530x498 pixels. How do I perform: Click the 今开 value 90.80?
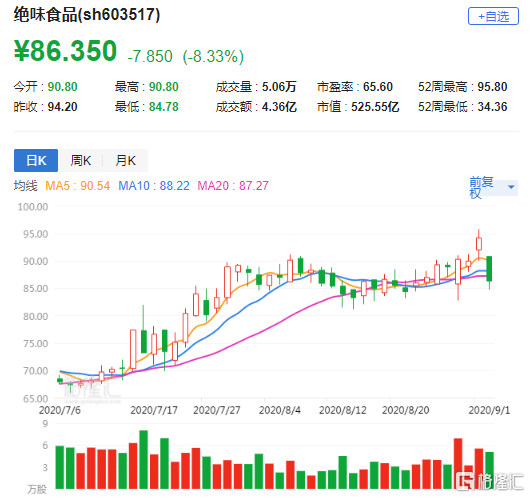(x=63, y=87)
